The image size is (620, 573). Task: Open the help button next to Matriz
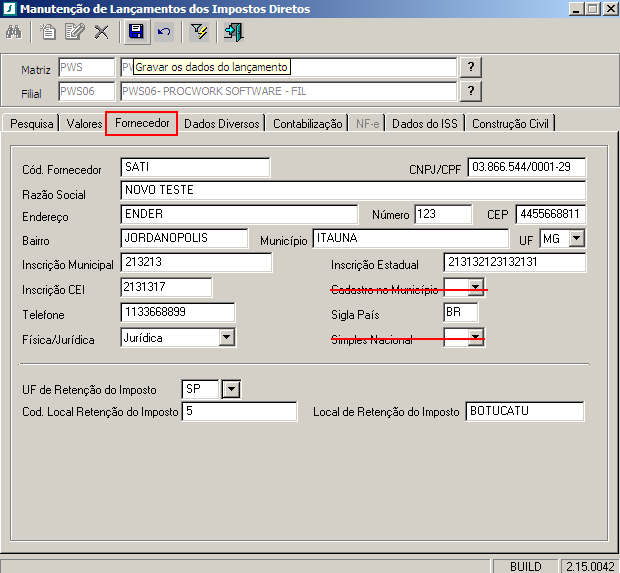pyautogui.click(x=471, y=67)
